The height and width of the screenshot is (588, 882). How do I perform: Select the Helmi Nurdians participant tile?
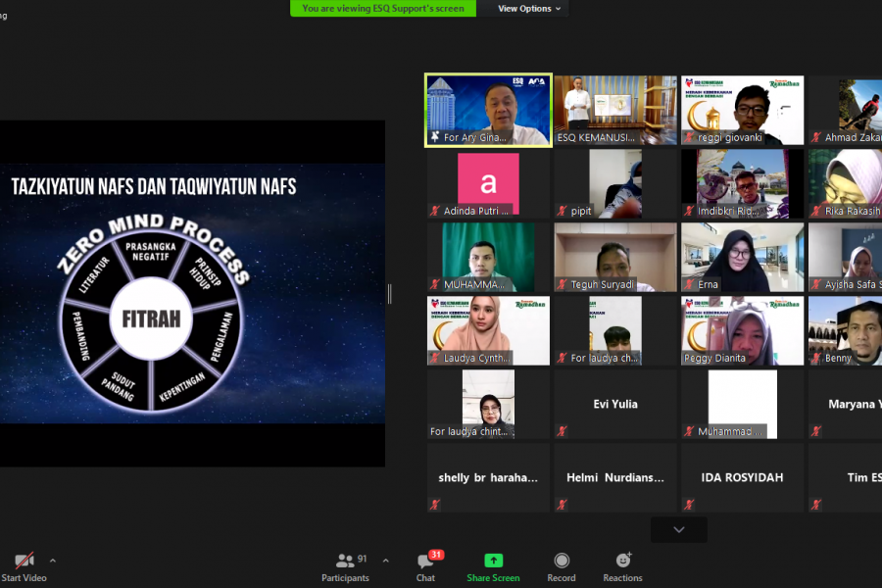tap(615, 477)
